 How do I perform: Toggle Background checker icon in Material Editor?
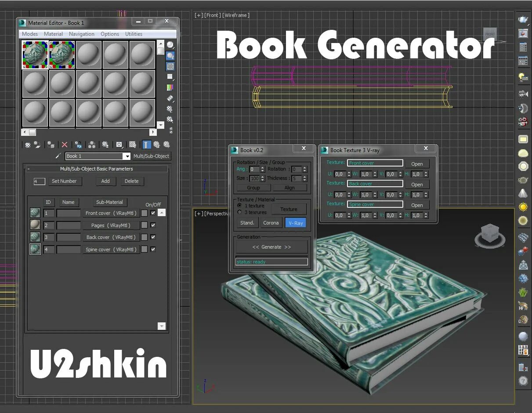[170, 66]
